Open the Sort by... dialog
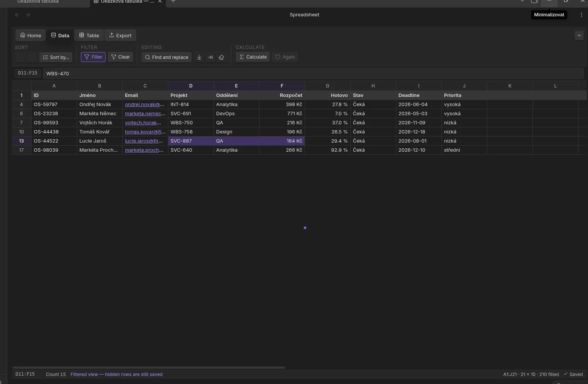 pyautogui.click(x=56, y=57)
